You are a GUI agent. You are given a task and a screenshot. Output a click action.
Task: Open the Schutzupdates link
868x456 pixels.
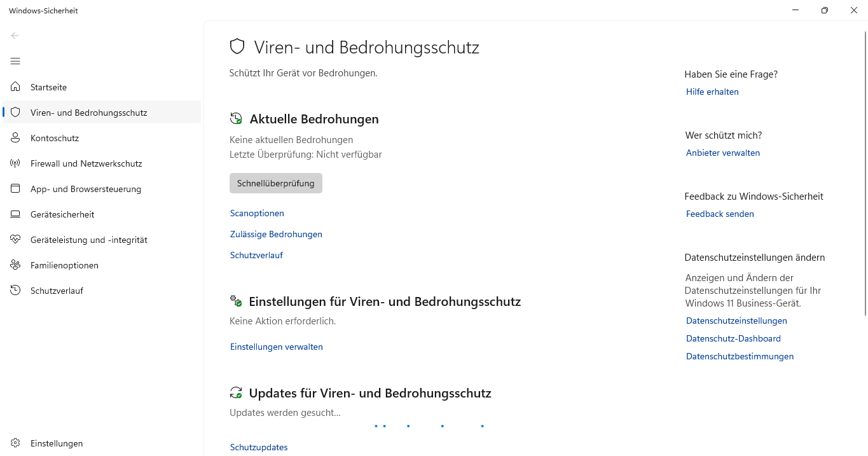click(x=259, y=447)
